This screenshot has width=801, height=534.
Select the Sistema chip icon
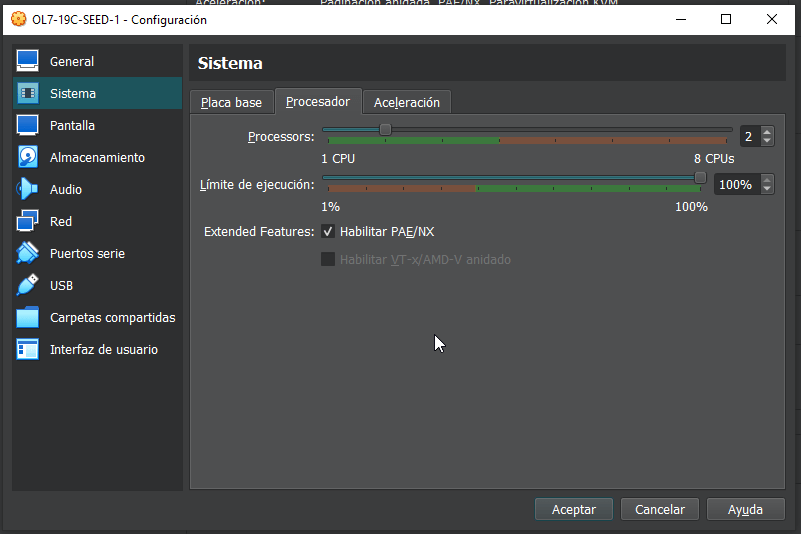[x=28, y=93]
